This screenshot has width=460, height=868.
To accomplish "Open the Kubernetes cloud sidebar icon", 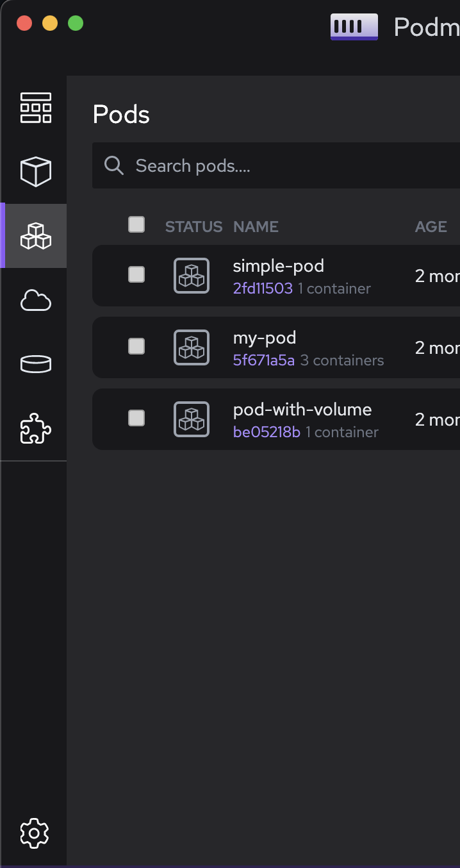I will [35, 300].
